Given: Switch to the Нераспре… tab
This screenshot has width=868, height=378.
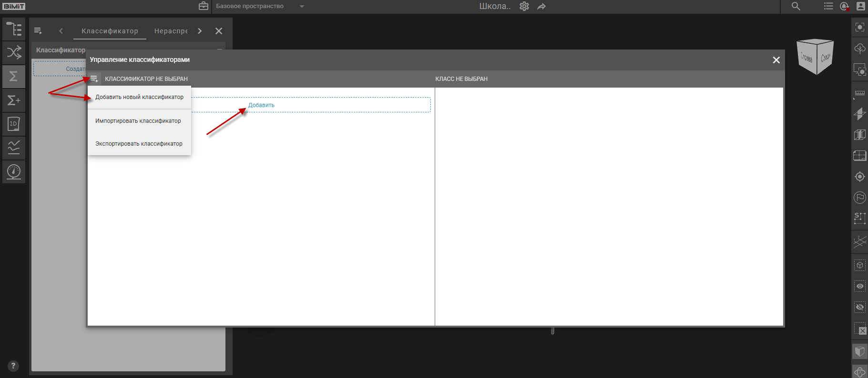Looking at the screenshot, I should click(171, 31).
